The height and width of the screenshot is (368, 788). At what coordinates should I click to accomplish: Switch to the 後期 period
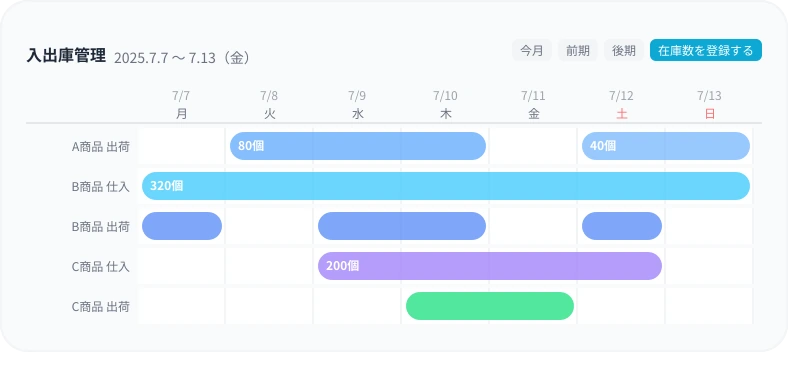pos(624,50)
